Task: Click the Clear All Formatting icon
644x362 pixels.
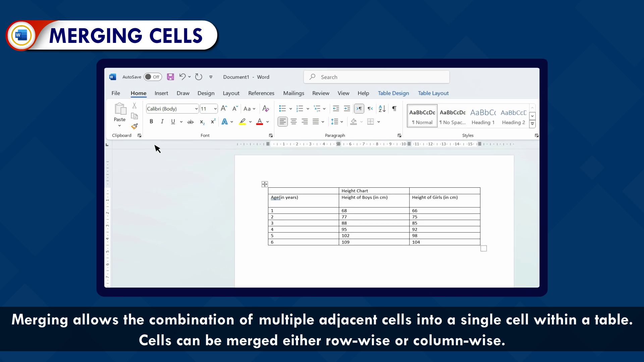Action: point(266,109)
